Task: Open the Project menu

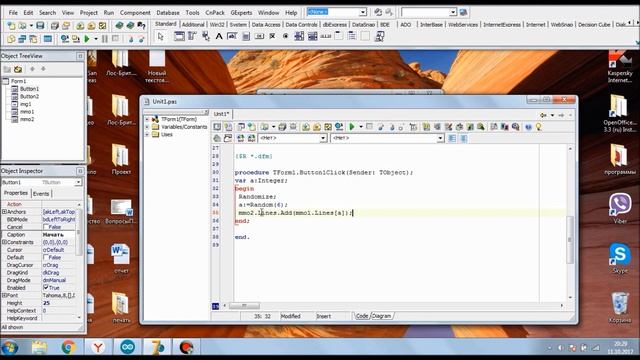Action: 89,13
